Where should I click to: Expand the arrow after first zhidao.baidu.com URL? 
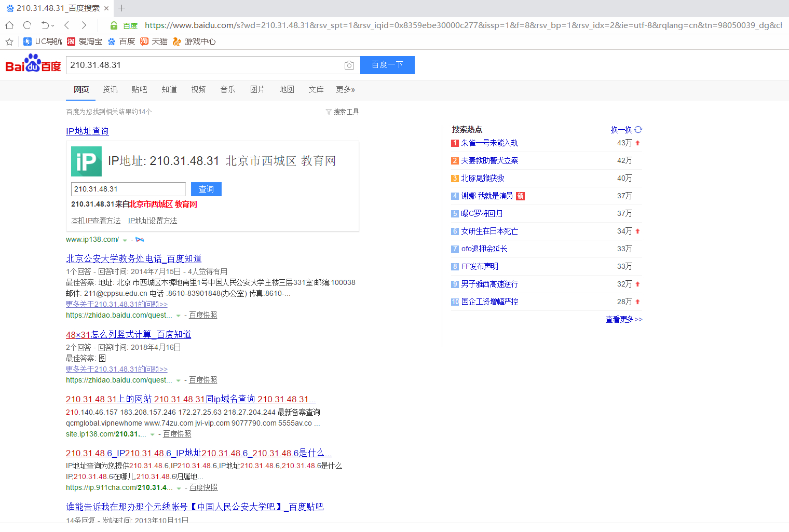click(x=179, y=316)
